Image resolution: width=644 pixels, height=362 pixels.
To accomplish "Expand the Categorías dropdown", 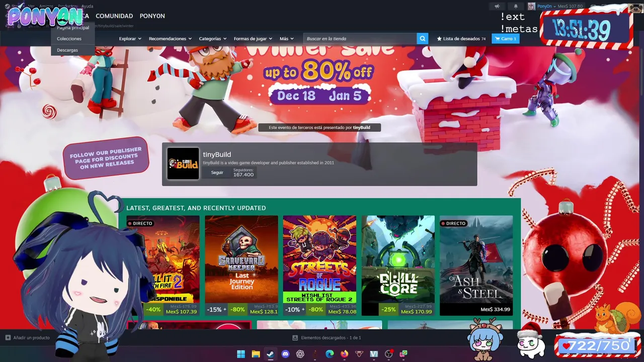I will point(213,39).
